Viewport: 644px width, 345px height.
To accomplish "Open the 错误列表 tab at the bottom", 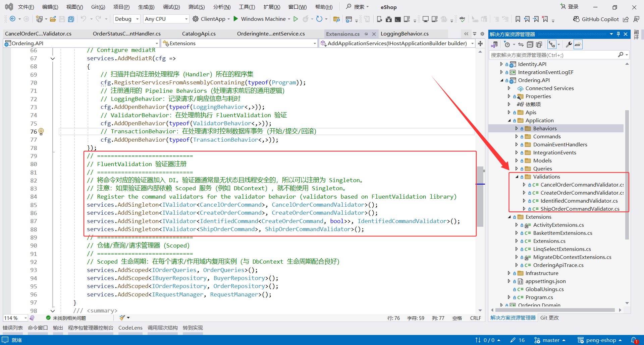I will click(x=13, y=328).
